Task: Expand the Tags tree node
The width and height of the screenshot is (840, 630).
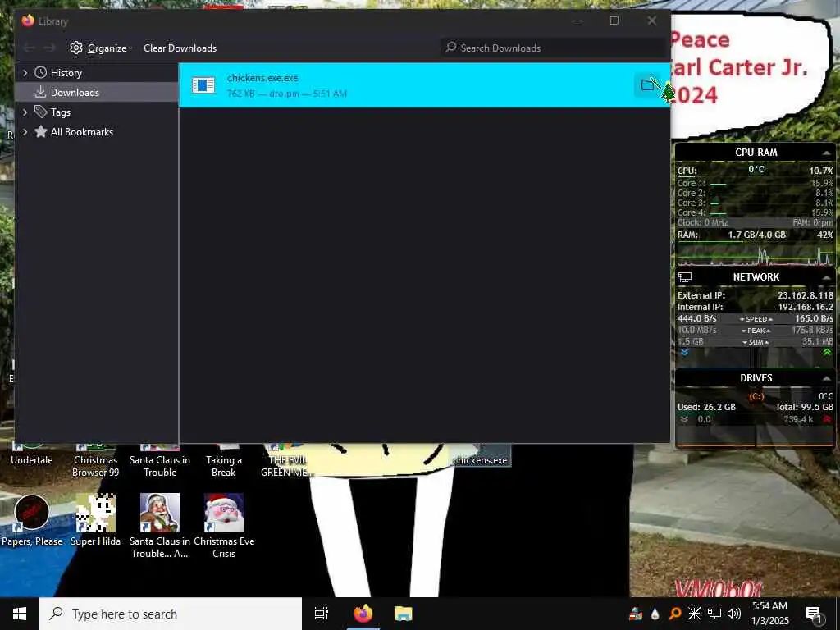Action: (25, 112)
